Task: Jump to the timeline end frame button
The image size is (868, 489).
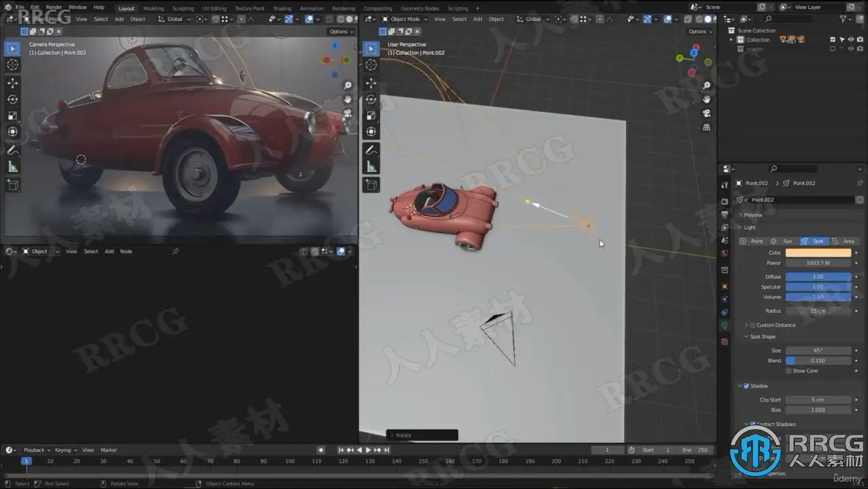Action: point(387,450)
